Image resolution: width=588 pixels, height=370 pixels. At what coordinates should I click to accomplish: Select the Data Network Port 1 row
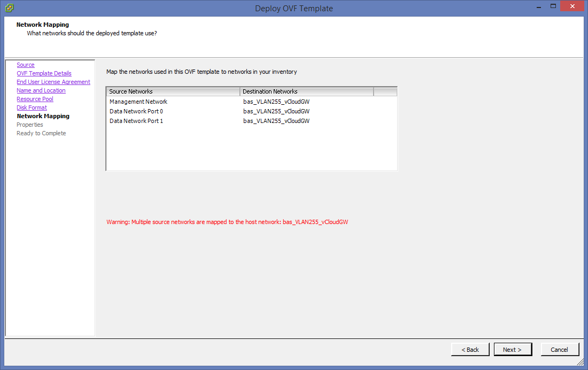[136, 121]
